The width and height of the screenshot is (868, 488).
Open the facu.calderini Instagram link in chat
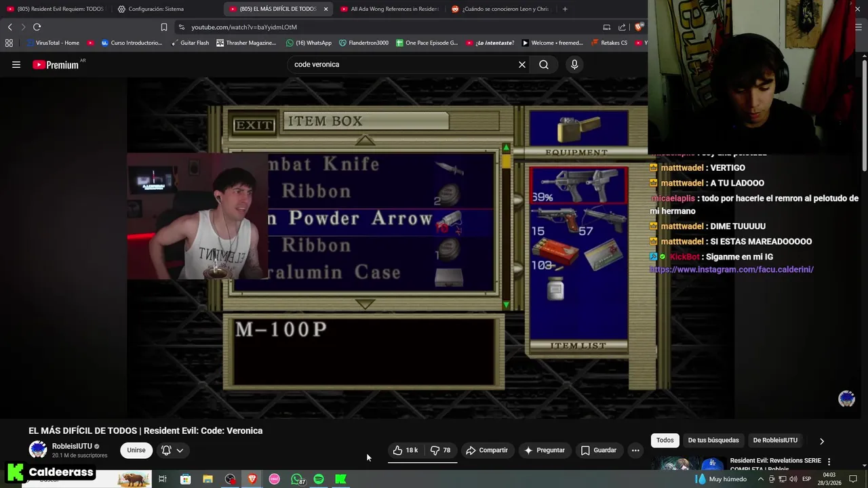(x=732, y=270)
